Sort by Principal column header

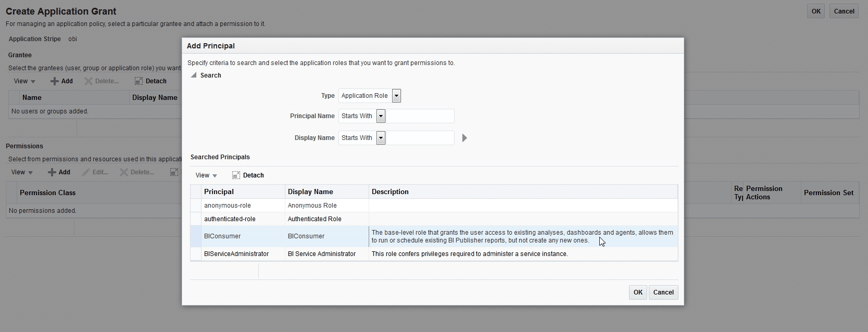click(219, 192)
